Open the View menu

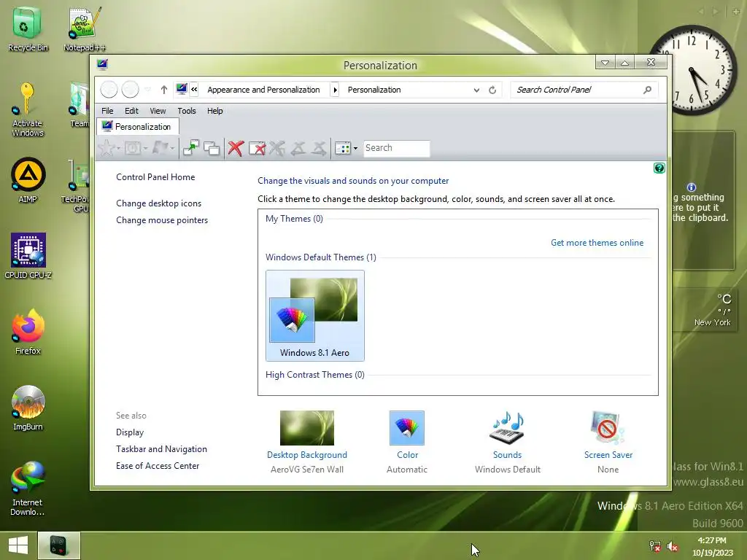click(158, 111)
